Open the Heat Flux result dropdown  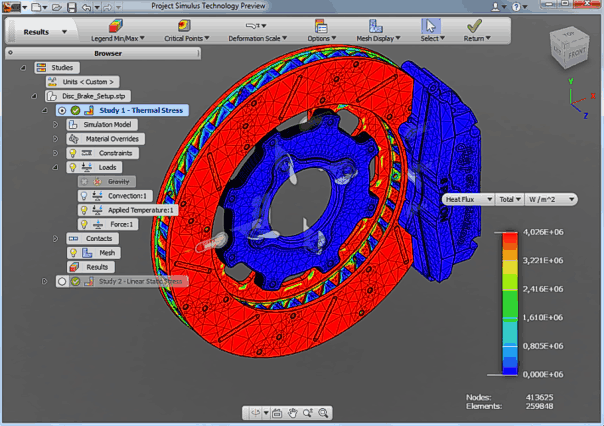468,199
